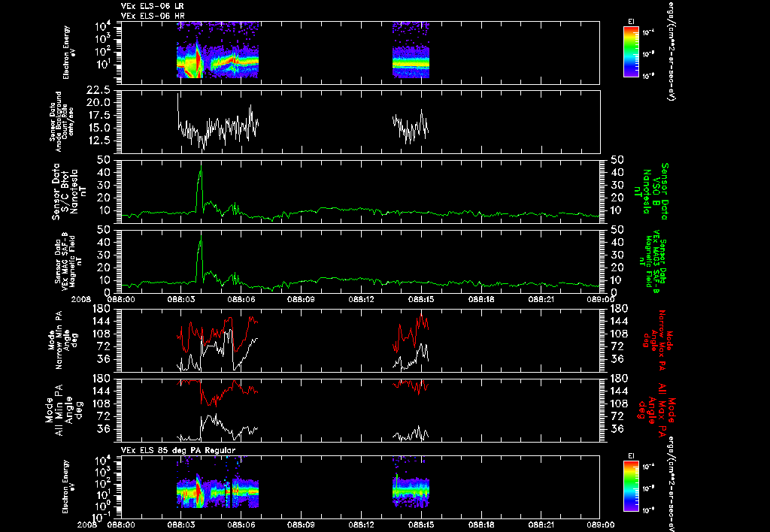The image size is (770, 532).
Task: Click '088:12' on the bottom time axis
Action: [361, 524]
